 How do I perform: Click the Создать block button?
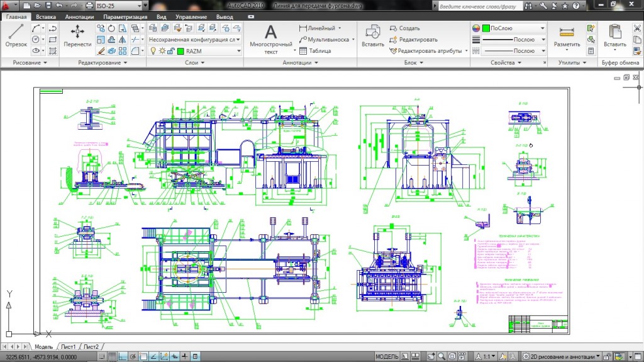(404, 28)
